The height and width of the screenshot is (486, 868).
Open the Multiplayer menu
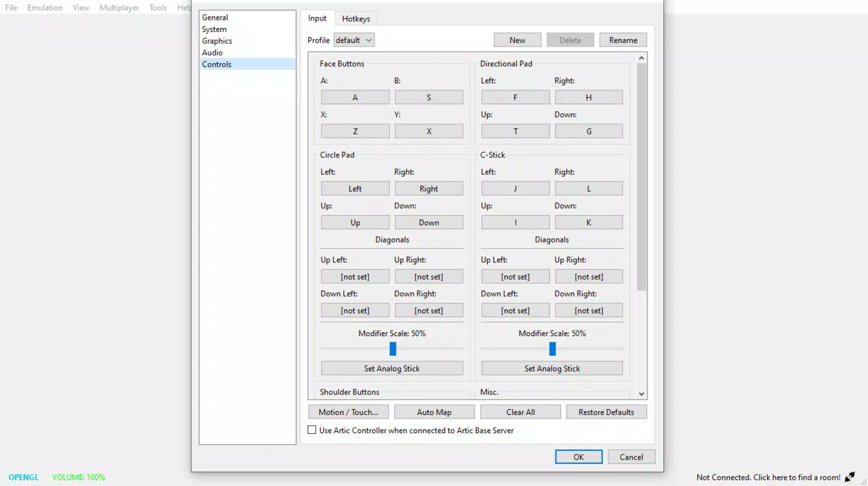coord(119,7)
